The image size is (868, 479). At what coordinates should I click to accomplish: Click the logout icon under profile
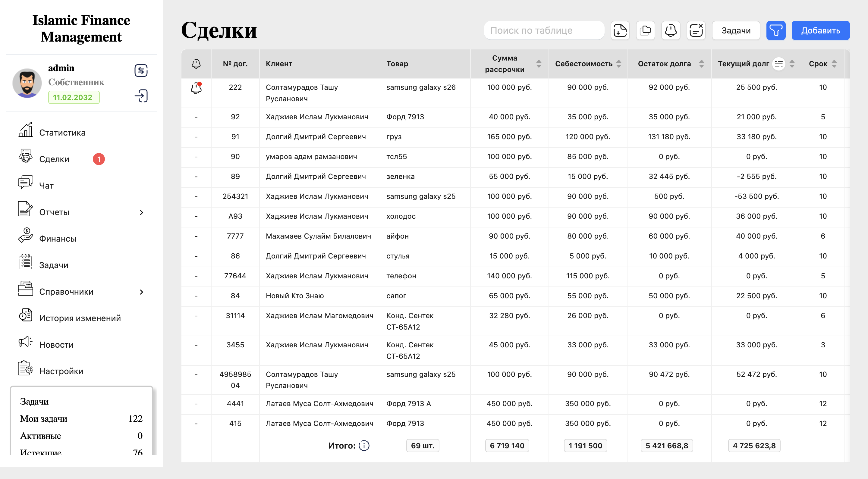click(141, 96)
